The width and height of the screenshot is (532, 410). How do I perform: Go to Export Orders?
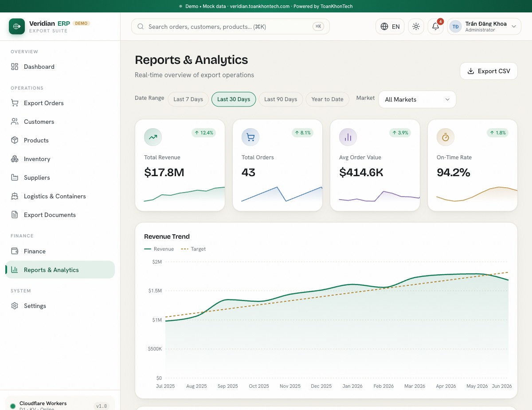(60, 103)
